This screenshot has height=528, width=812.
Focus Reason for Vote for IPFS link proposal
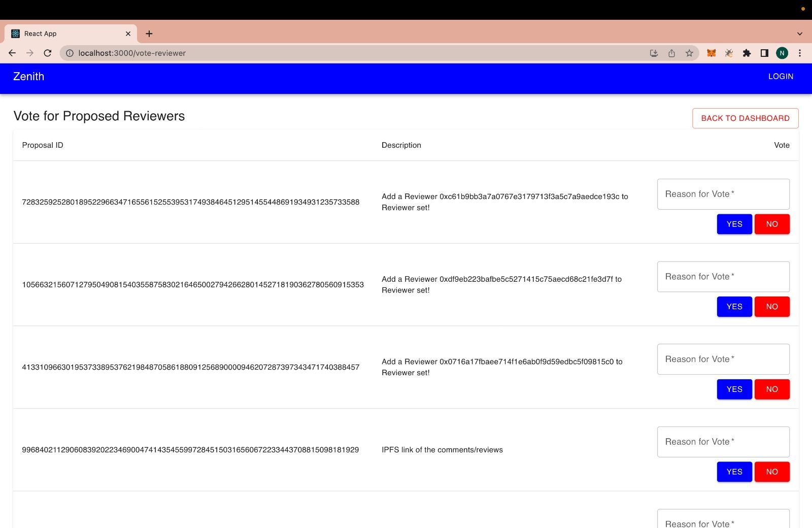coord(723,442)
